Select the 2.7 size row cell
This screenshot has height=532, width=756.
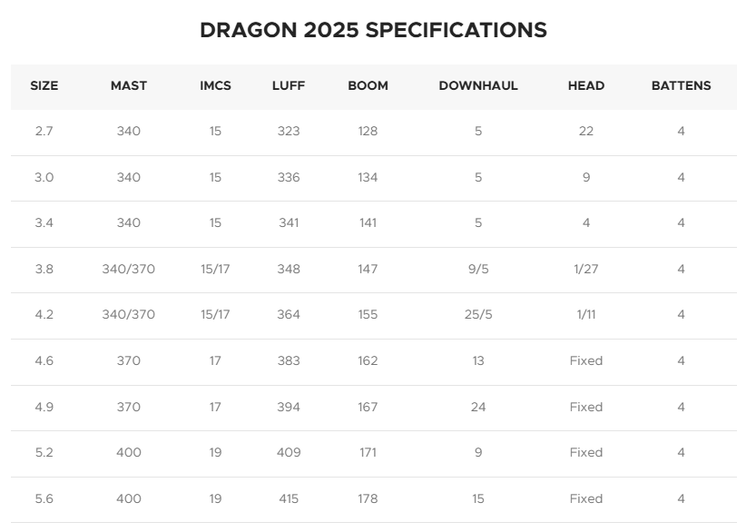[x=44, y=132]
